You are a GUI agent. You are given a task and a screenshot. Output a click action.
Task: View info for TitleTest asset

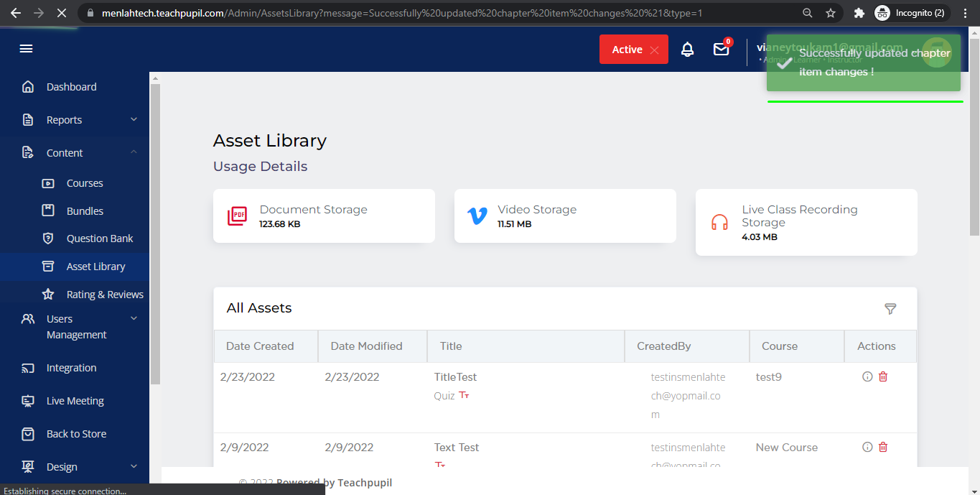867,377
